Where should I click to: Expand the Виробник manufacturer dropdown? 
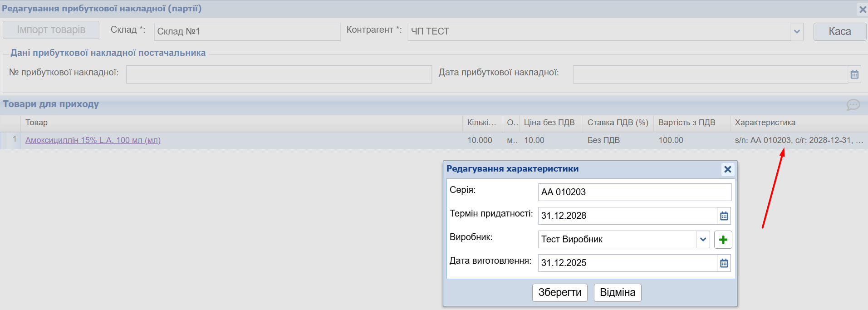[703, 240]
